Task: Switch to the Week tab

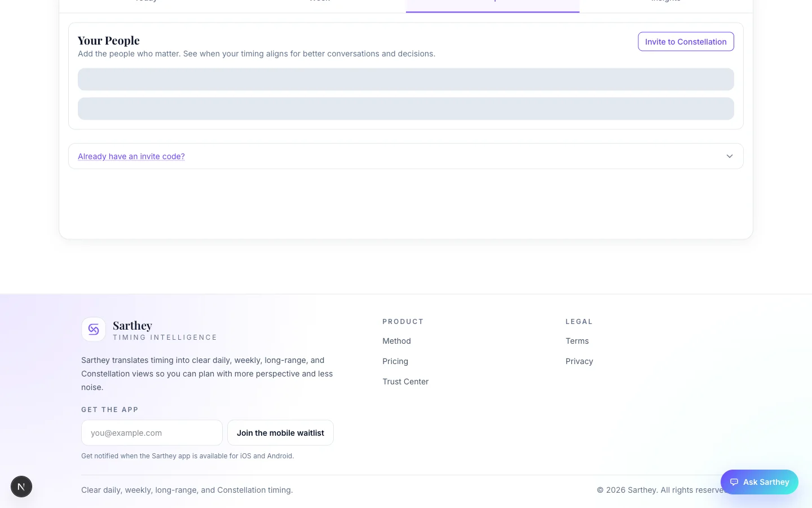Action: point(320,2)
